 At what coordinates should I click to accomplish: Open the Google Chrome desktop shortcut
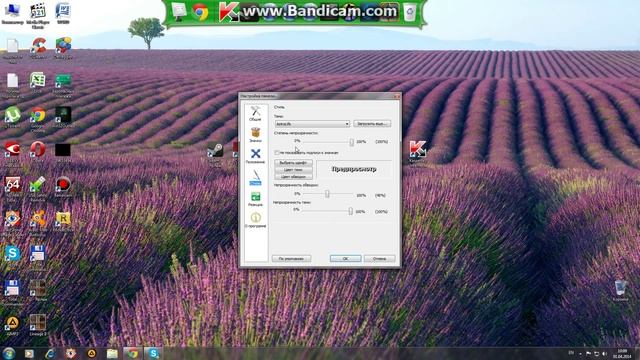pos(38,119)
